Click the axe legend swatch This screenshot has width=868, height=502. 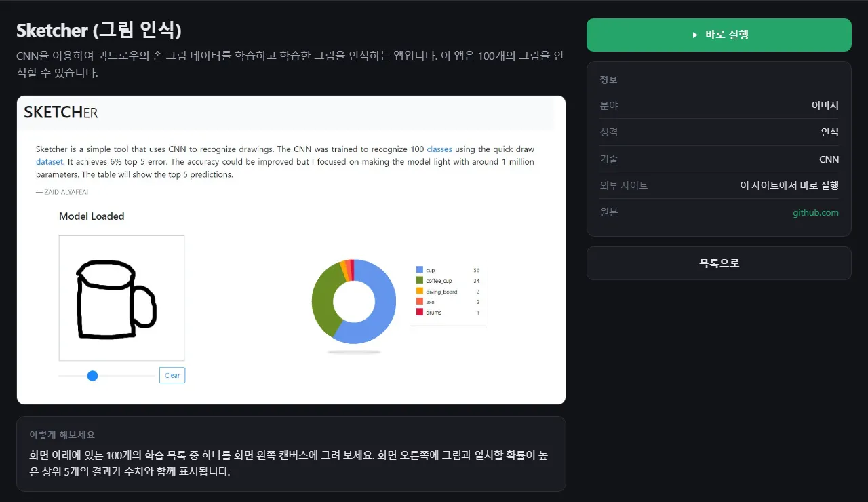pos(420,302)
